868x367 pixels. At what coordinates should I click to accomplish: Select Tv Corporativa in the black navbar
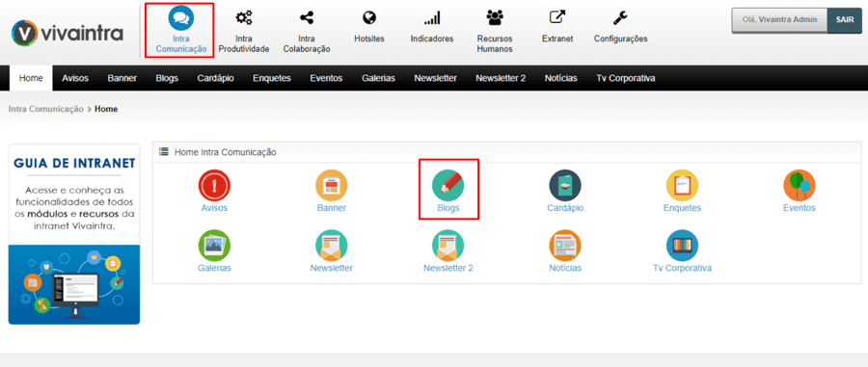point(626,78)
